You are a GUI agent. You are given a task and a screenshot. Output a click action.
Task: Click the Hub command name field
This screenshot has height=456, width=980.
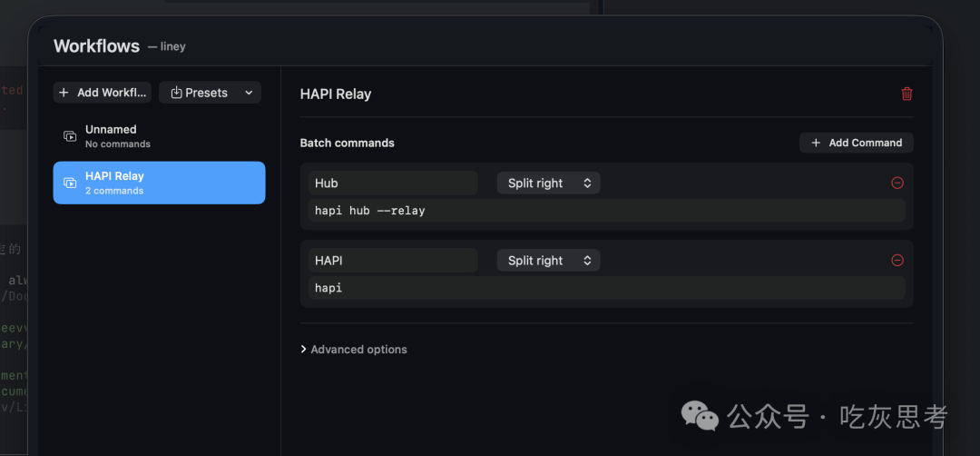pyautogui.click(x=393, y=183)
